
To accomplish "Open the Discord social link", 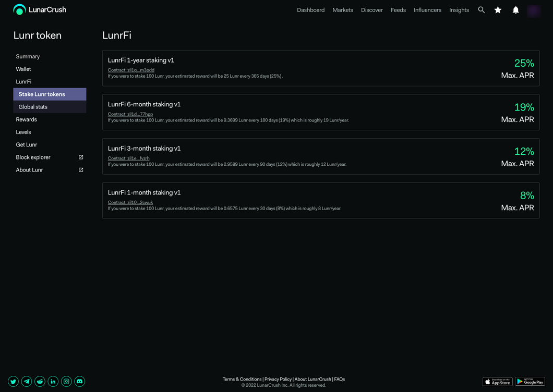I will click(x=80, y=382).
